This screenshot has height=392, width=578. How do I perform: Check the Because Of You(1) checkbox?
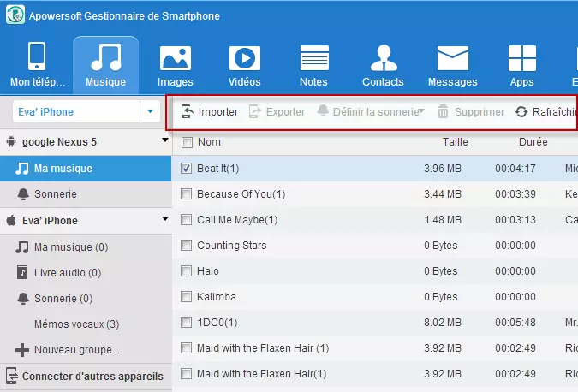186,194
